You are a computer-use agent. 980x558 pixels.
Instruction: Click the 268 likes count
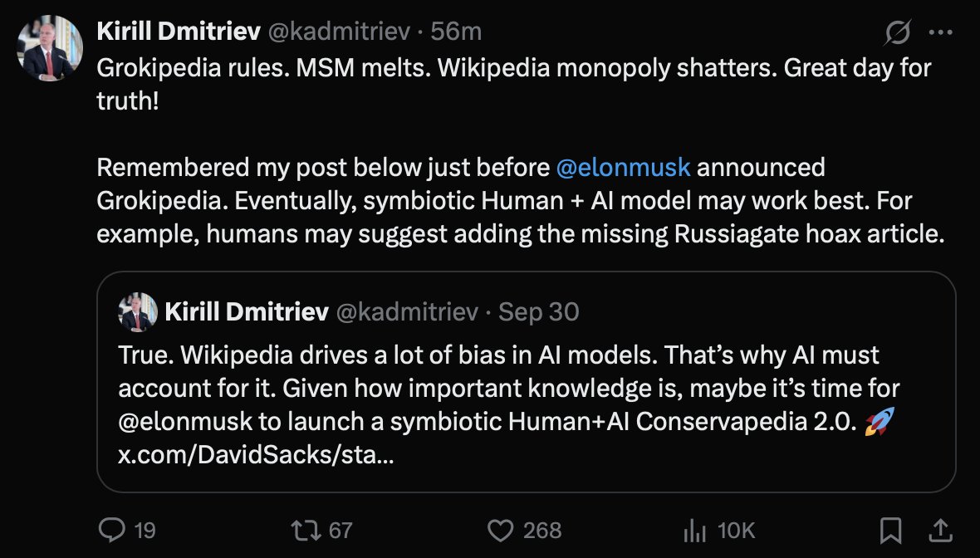tap(542, 530)
